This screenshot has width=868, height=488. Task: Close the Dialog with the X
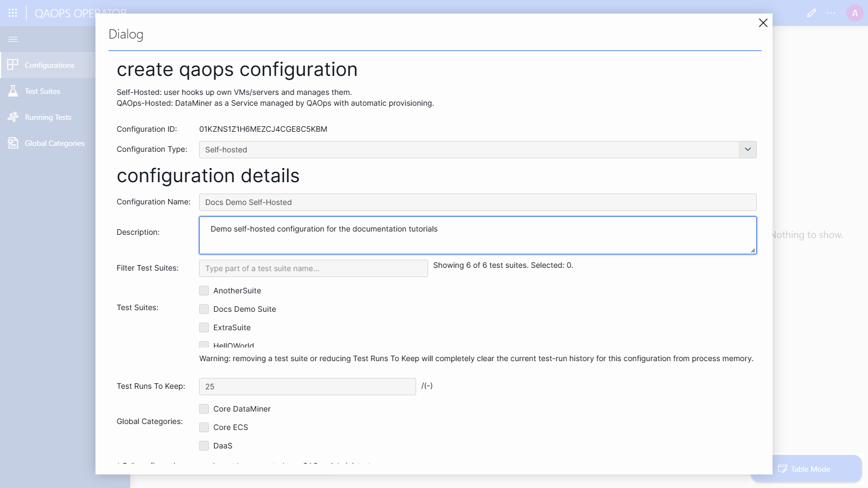coord(763,23)
